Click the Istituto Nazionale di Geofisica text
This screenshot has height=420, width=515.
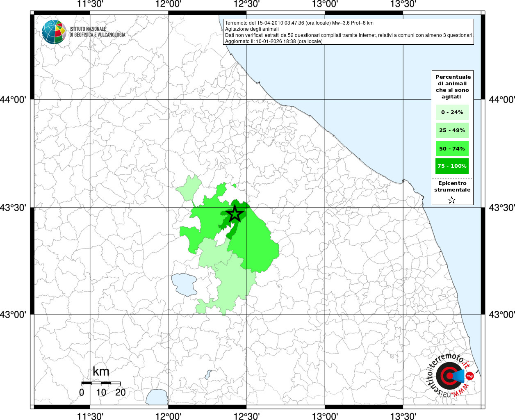point(97,32)
